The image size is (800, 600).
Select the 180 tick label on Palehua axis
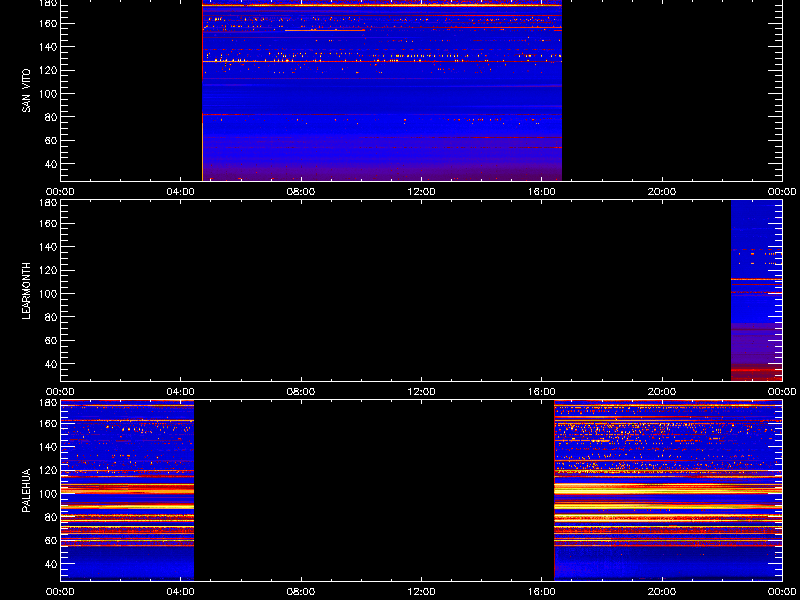(49, 403)
